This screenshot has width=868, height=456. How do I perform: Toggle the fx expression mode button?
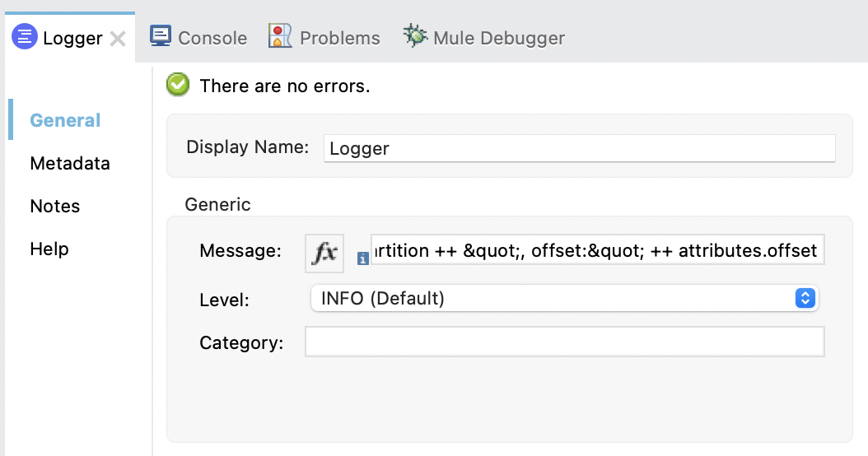pyautogui.click(x=324, y=253)
